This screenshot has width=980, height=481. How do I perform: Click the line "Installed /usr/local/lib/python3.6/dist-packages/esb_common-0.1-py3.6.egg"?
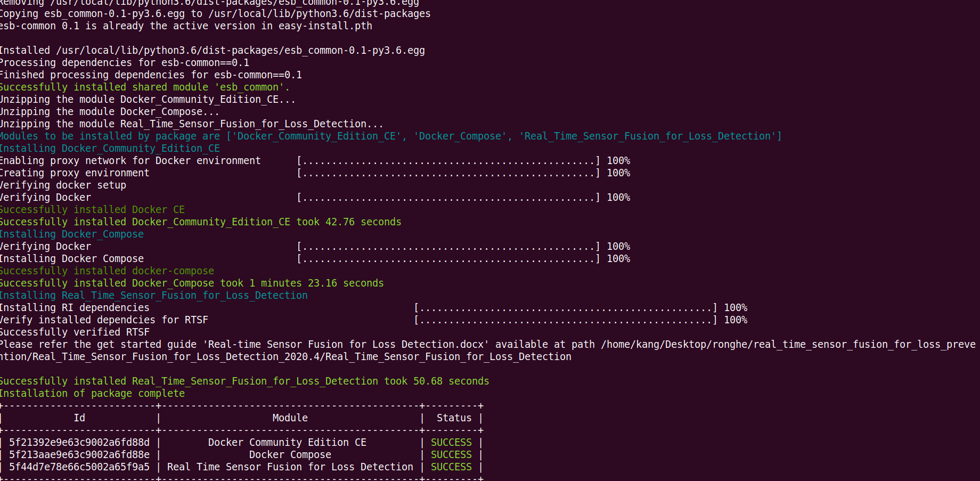tap(213, 51)
